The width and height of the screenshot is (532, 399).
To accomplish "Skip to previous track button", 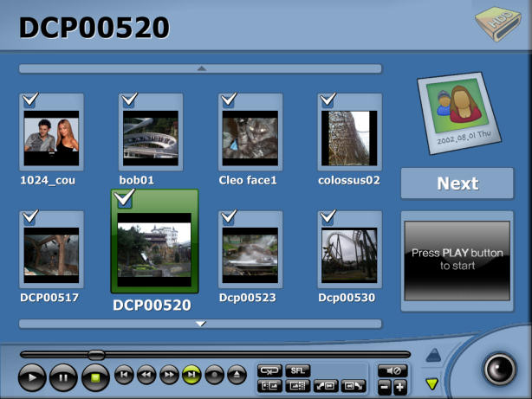I will (x=124, y=375).
